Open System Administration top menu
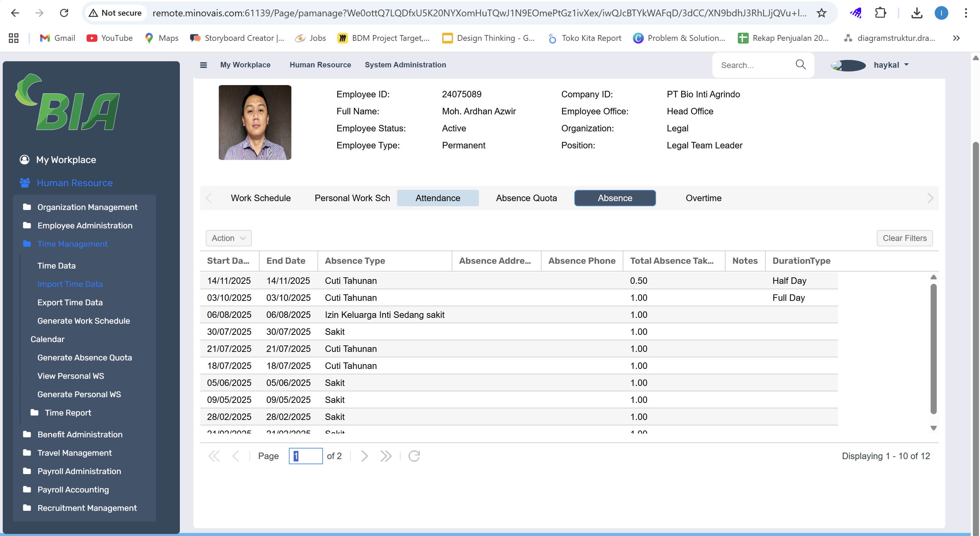The height and width of the screenshot is (536, 980). click(x=405, y=65)
